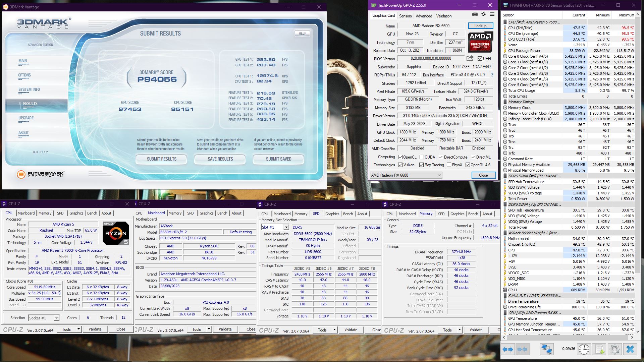Open SYSTEM INFO in 3DMark Vantage sidebar
The height and width of the screenshot is (362, 644).
[29, 89]
